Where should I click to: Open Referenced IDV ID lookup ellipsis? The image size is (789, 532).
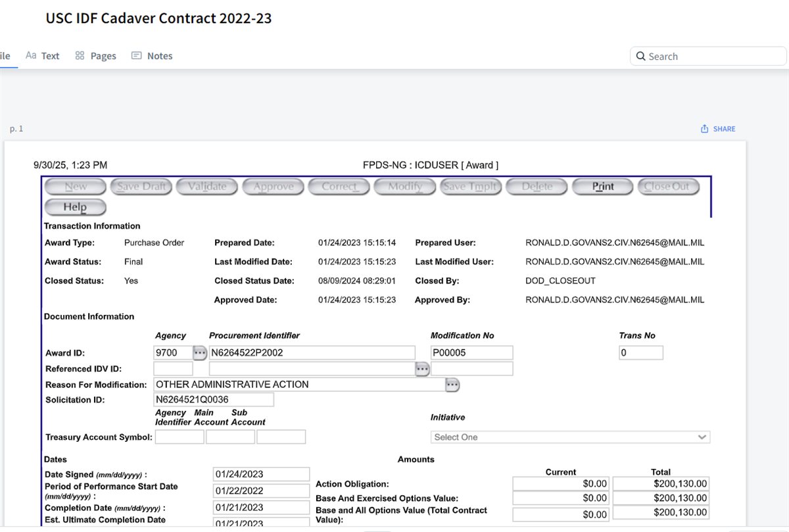click(x=421, y=369)
